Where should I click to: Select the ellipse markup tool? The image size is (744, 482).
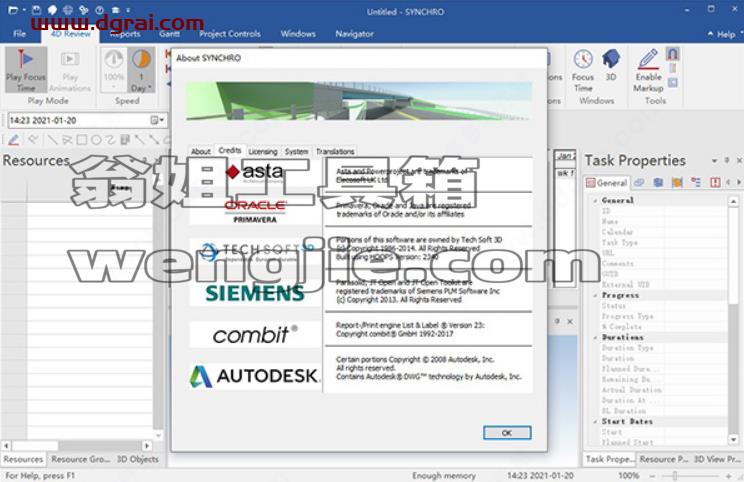[x=96, y=139]
